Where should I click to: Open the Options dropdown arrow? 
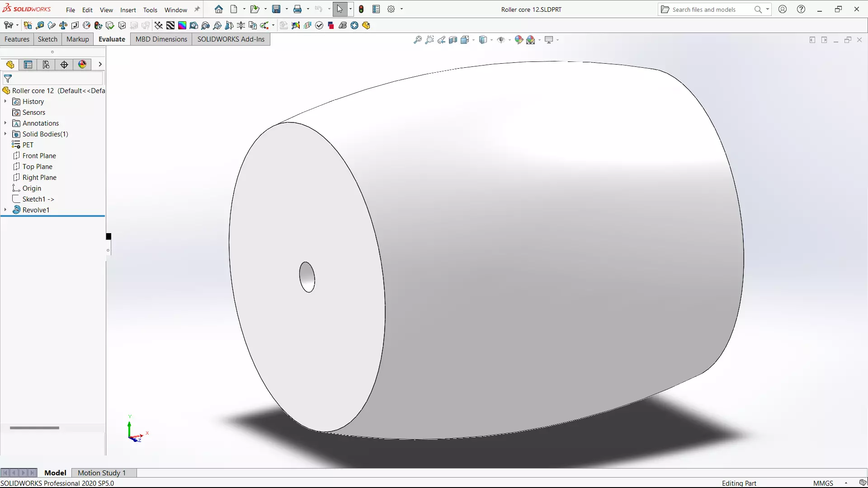(x=401, y=9)
